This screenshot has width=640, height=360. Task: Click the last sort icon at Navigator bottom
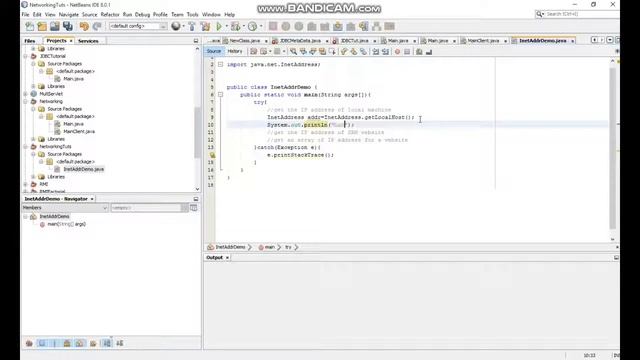pos(120,343)
